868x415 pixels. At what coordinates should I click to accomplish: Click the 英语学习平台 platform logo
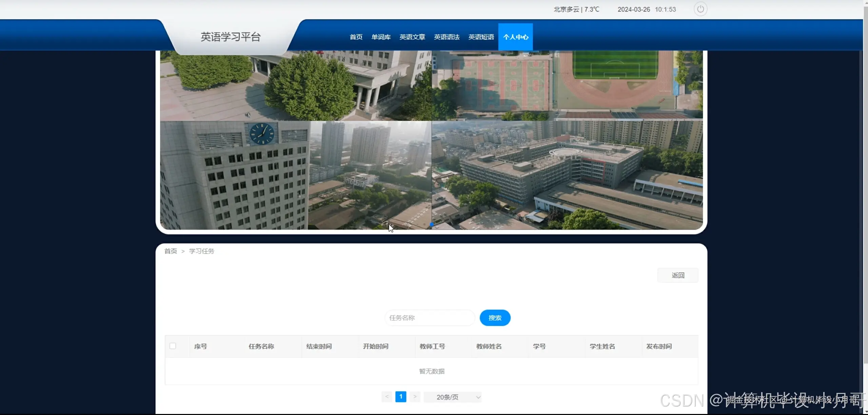click(231, 36)
